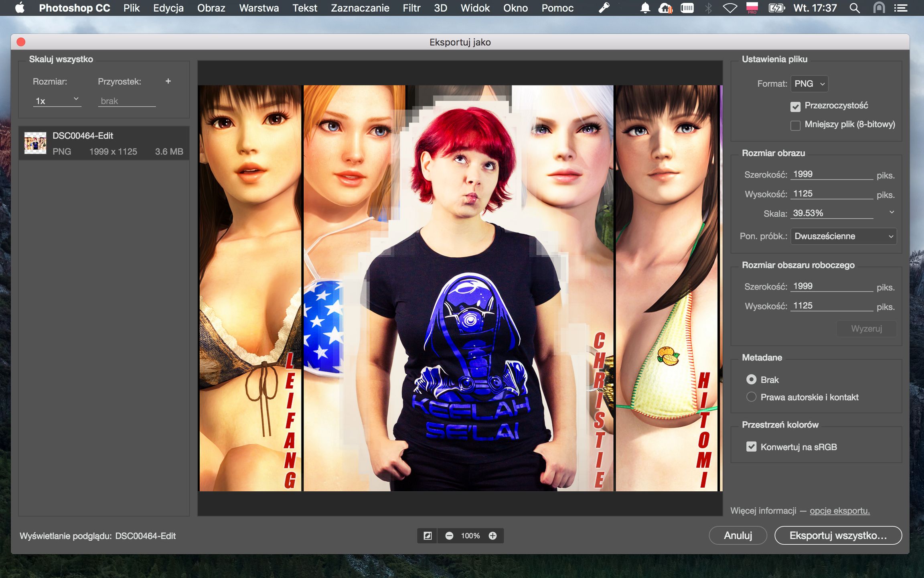The width and height of the screenshot is (924, 578).
Task: Enable Mniejszy plik (8-bitowy) option
Action: click(x=795, y=125)
